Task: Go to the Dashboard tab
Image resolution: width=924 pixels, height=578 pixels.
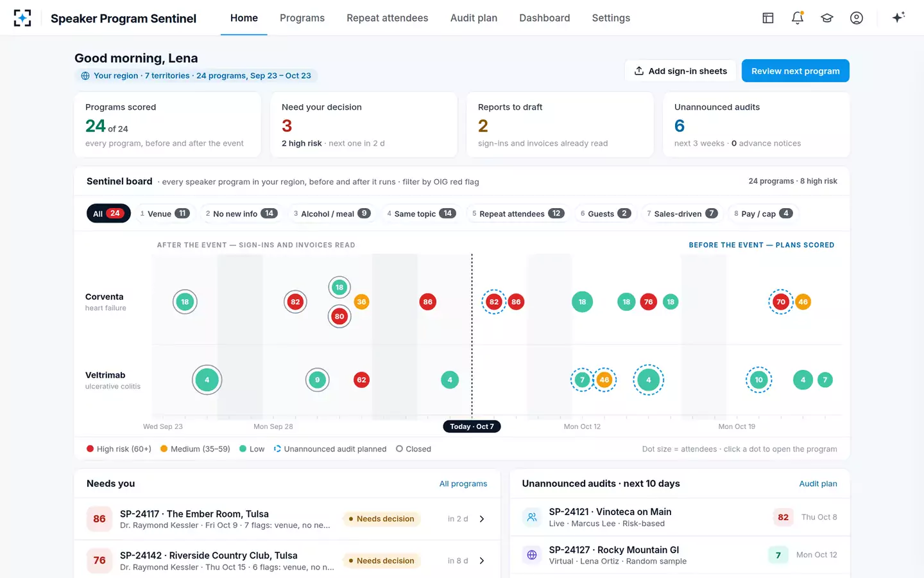Action: [545, 18]
